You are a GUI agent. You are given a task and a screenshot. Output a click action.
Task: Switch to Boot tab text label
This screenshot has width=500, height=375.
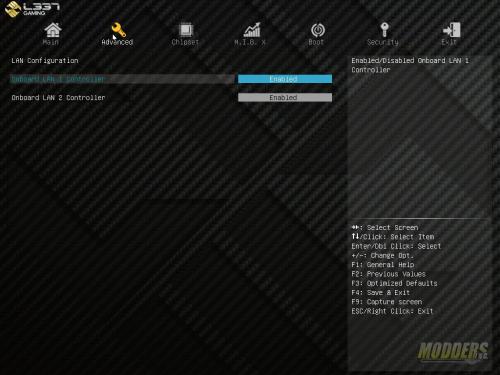click(x=316, y=42)
